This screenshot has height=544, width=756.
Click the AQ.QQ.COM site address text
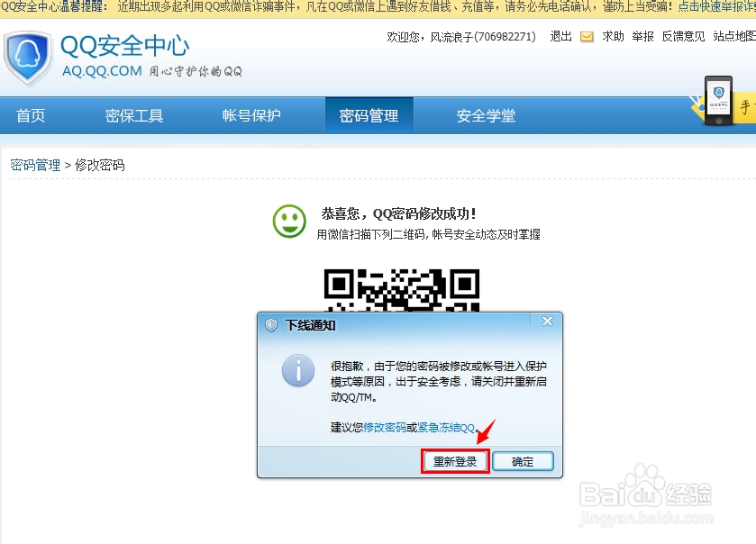click(102, 71)
